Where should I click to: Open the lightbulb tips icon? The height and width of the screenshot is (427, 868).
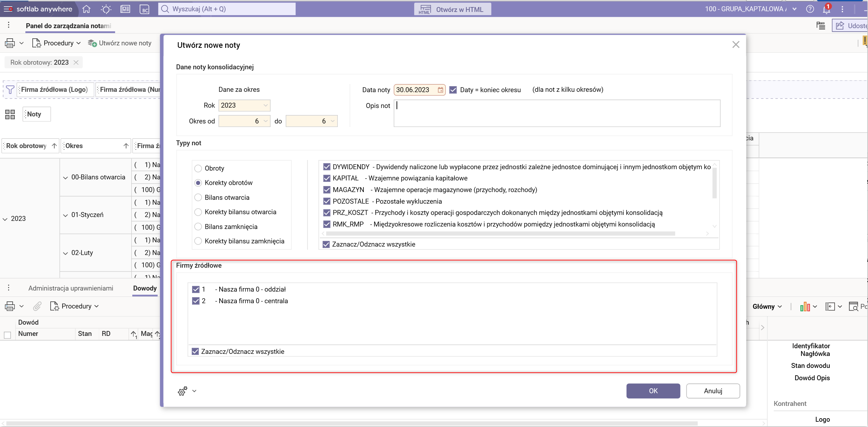(x=106, y=9)
